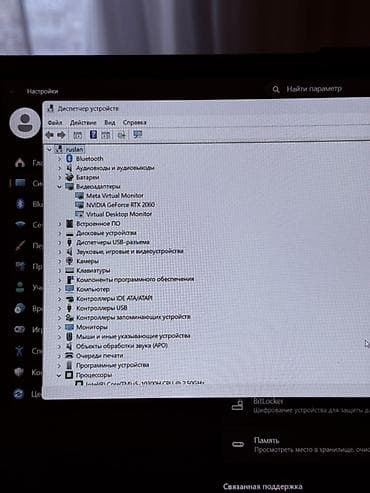
Task: Select NVIDIA GeForce RTX 2060 adapter
Action: click(120, 205)
